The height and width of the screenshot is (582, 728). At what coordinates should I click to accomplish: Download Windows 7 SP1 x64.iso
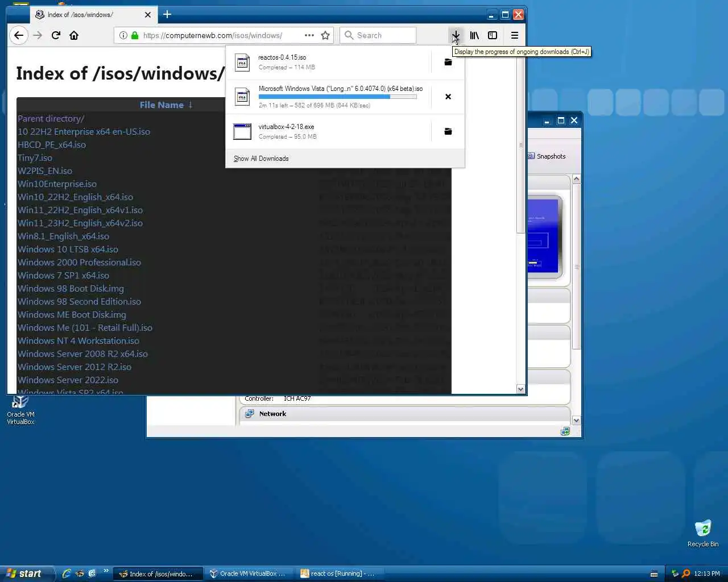point(63,275)
